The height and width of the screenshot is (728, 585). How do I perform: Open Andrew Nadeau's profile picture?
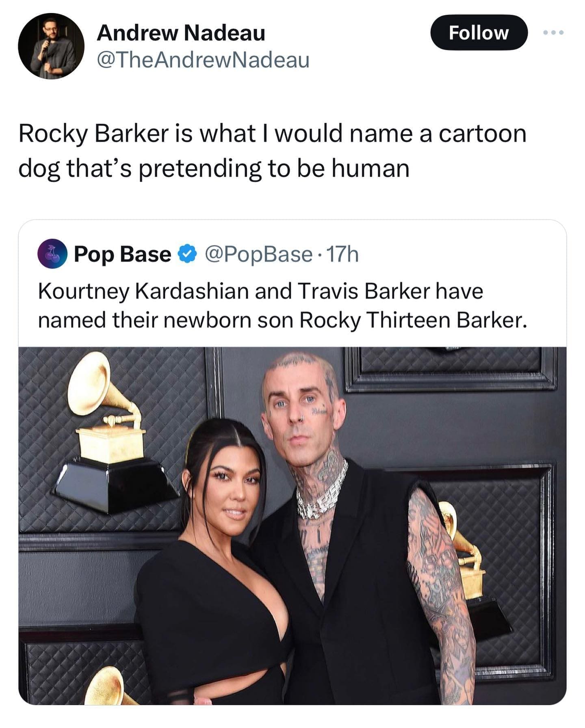51,46
